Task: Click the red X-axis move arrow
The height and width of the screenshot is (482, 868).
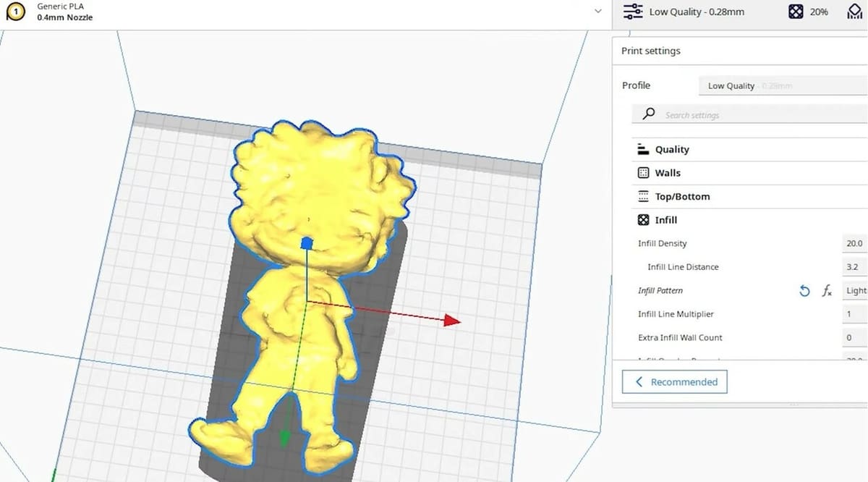Action: (451, 321)
